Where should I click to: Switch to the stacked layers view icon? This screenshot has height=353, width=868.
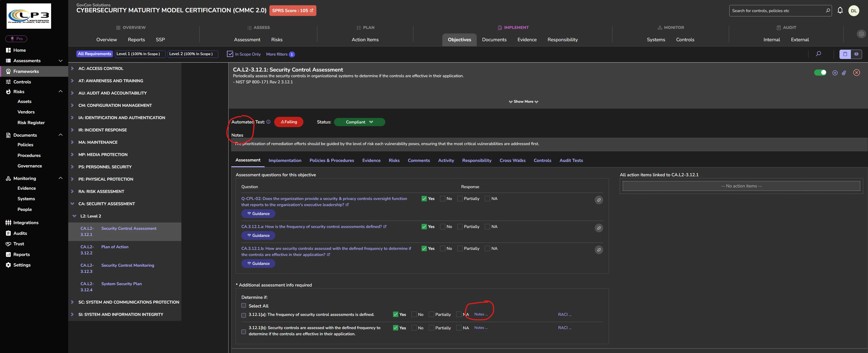(x=856, y=54)
